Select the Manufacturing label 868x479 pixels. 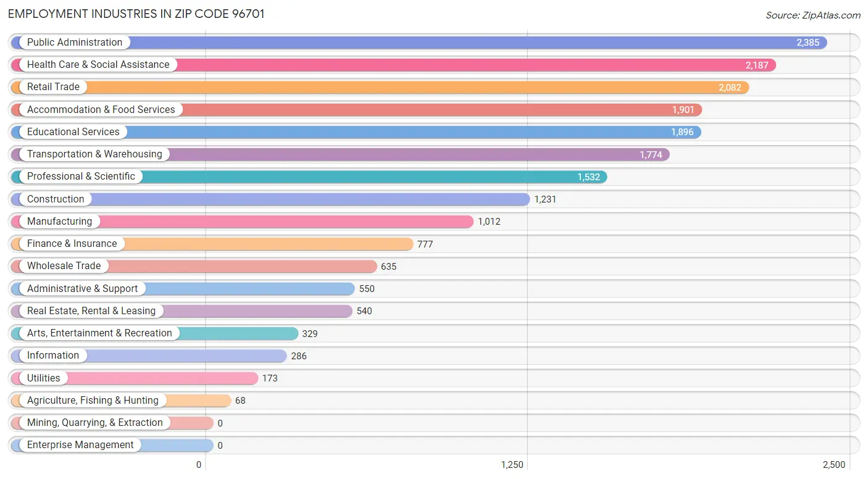click(59, 222)
